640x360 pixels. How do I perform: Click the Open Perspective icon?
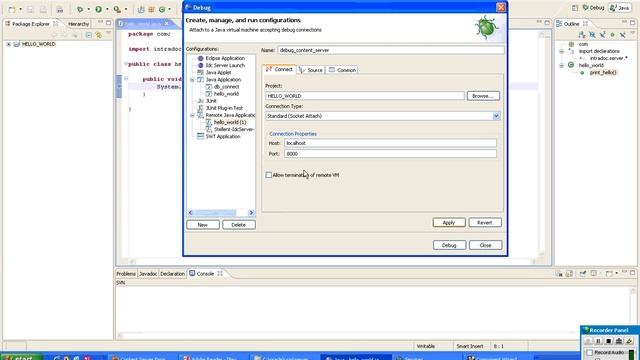pyautogui.click(x=575, y=8)
